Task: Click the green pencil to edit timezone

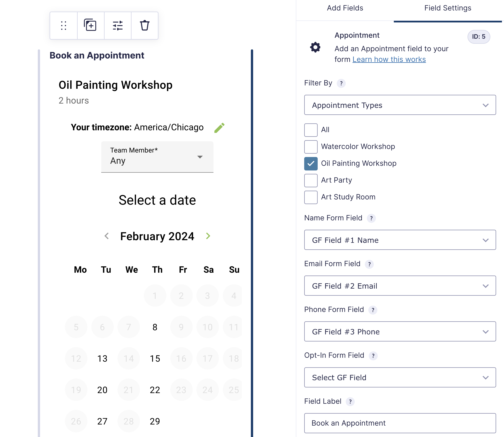Action: point(219,128)
